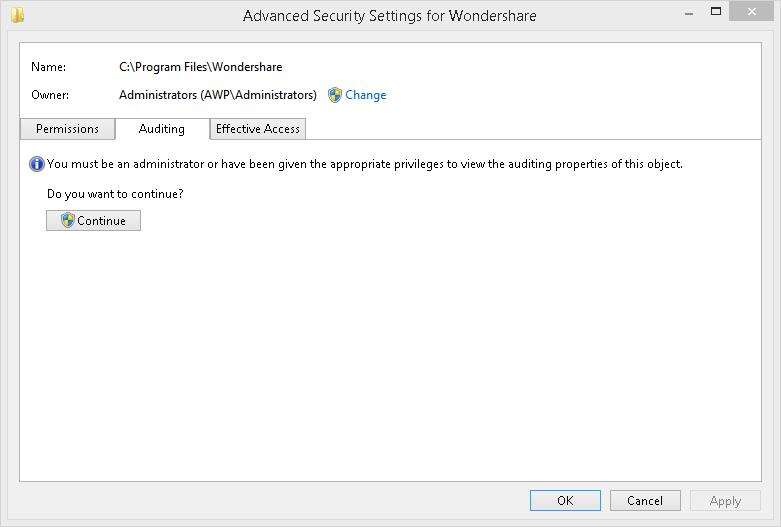Click the administrator privileges message text
781x527 pixels.
365,164
